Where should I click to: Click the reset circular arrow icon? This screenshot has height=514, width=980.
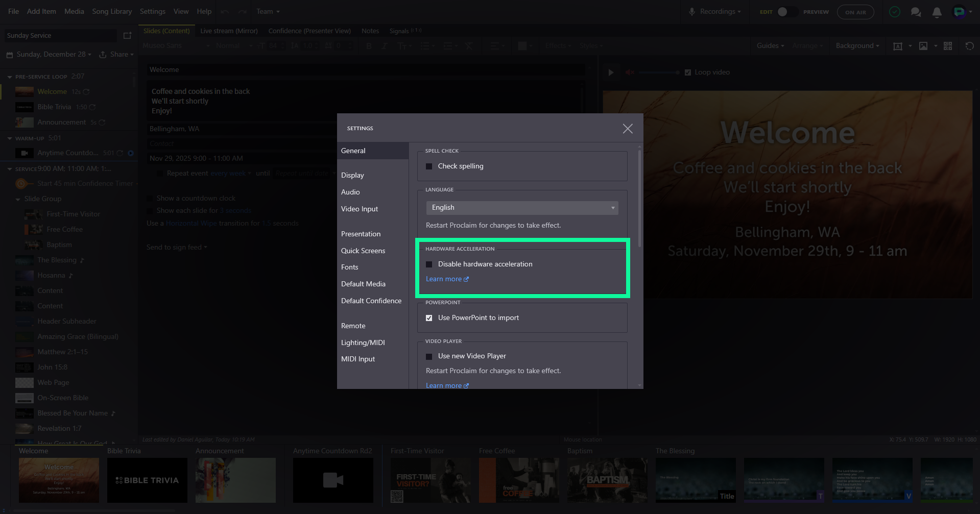tap(969, 46)
